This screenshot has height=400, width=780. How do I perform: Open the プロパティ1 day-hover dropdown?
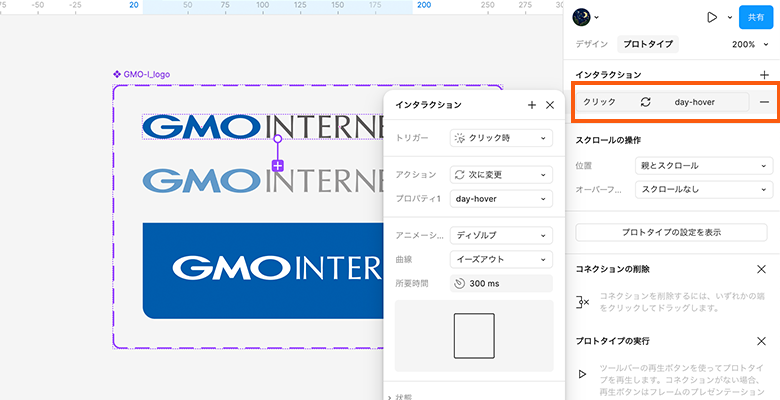[501, 199]
